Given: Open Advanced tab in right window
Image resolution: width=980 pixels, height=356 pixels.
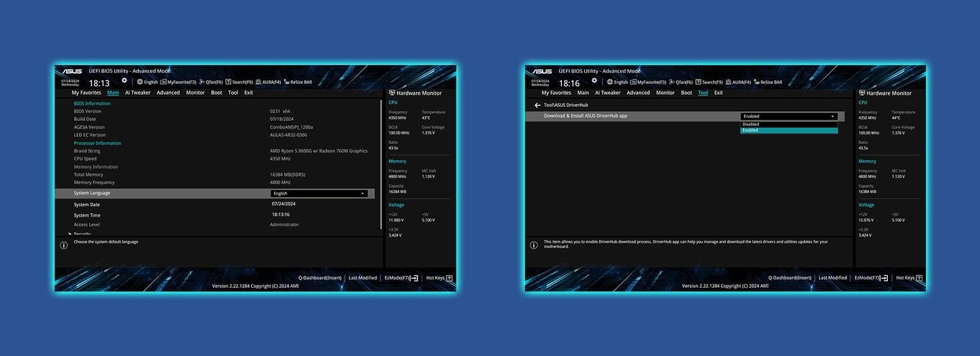Looking at the screenshot, I should point(638,93).
